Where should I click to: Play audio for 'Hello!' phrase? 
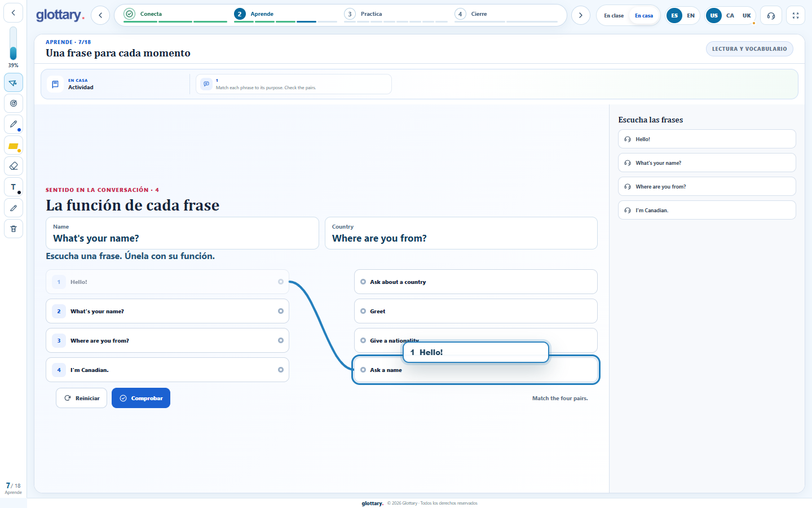[x=707, y=139]
